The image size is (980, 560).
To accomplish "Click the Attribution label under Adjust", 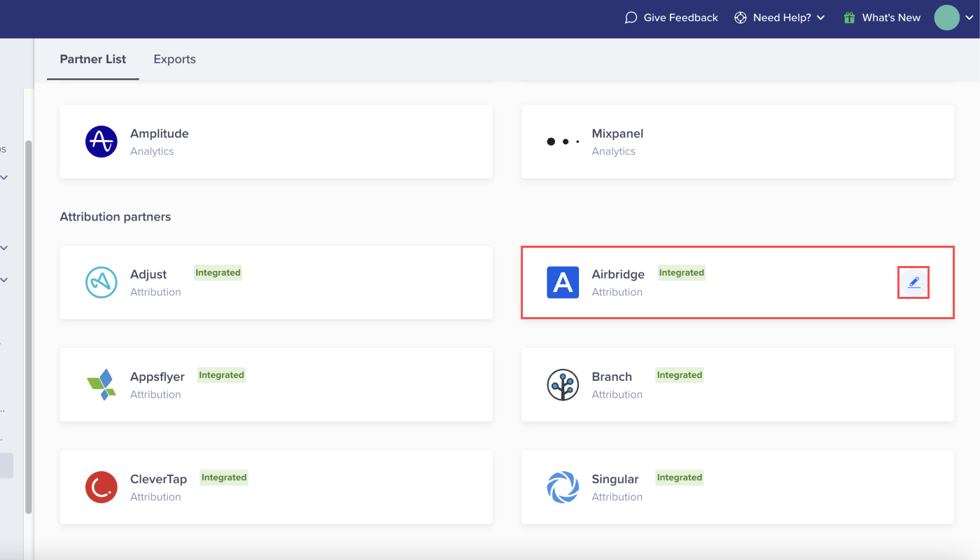I will (x=155, y=292).
